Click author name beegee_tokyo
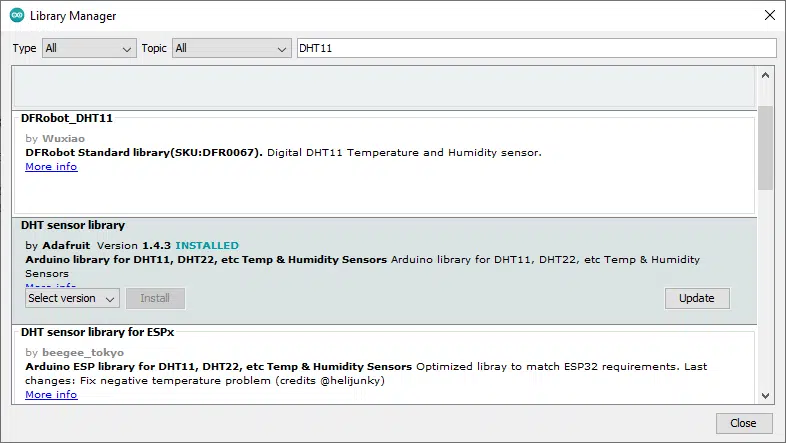 pyautogui.click(x=83, y=353)
